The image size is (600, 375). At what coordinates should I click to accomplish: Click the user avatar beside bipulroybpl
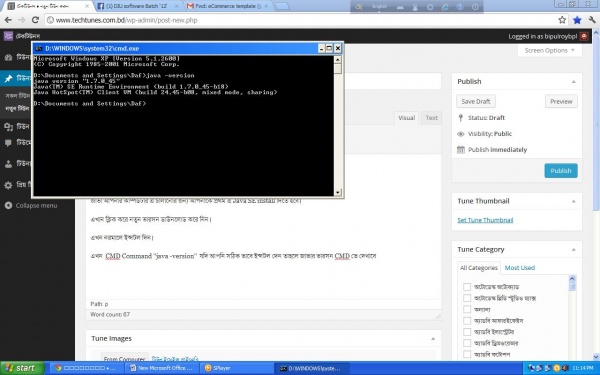[584, 36]
